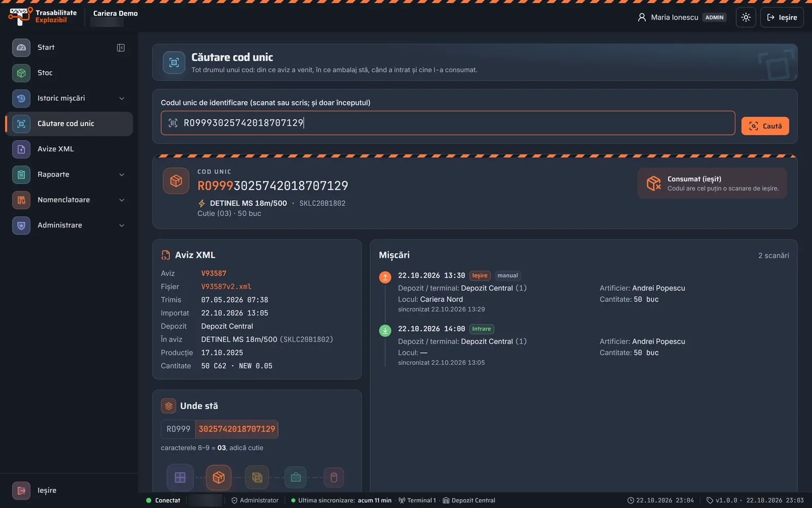This screenshot has width=812, height=508.
Task: Click the Depozit Central status bar entry
Action: tap(469, 500)
